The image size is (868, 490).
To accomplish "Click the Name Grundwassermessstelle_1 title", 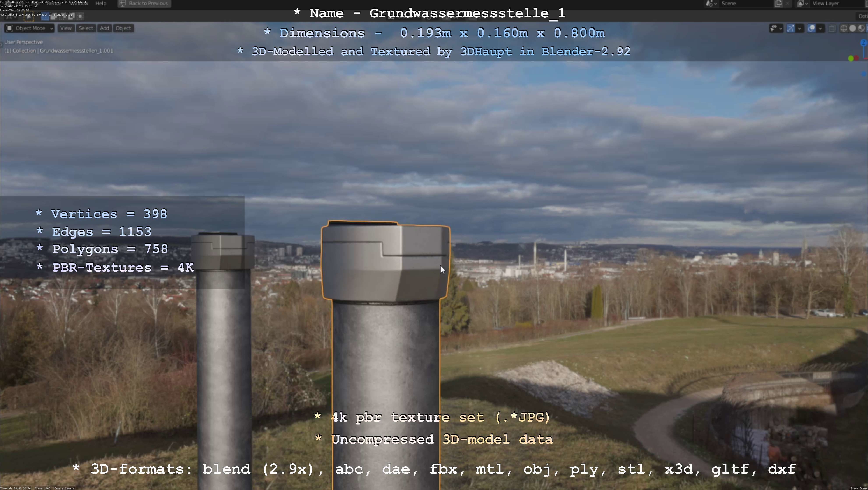I will tap(429, 14).
